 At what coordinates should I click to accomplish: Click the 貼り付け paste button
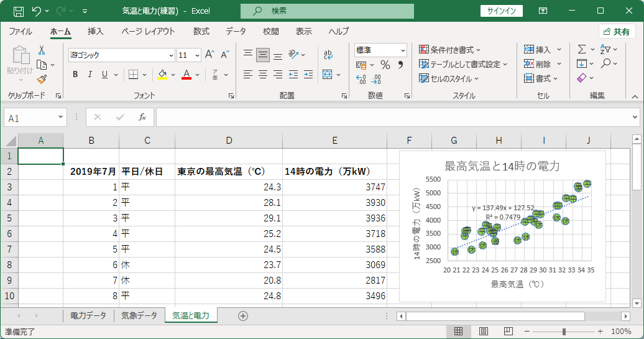(20, 64)
